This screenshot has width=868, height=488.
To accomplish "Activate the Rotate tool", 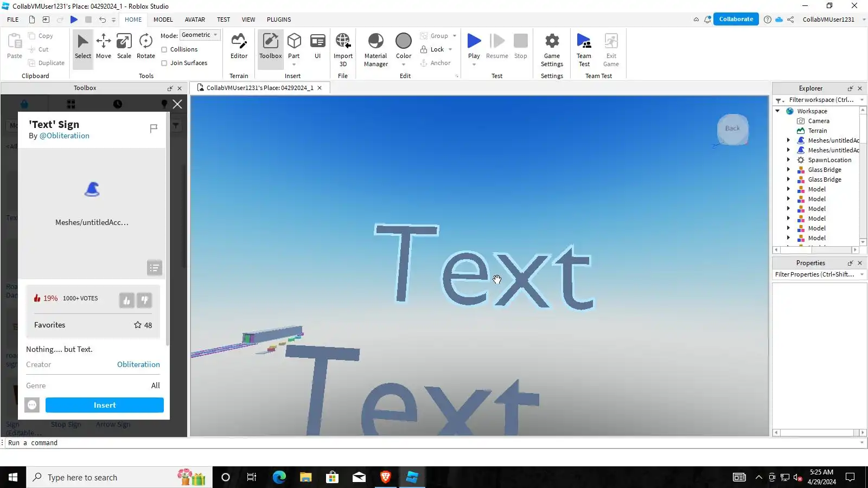I will click(145, 47).
